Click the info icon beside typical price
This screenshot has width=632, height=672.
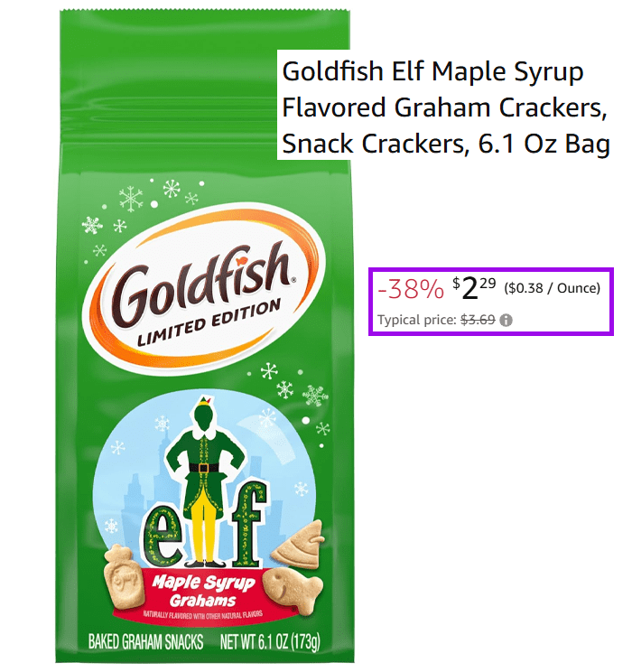tap(506, 320)
